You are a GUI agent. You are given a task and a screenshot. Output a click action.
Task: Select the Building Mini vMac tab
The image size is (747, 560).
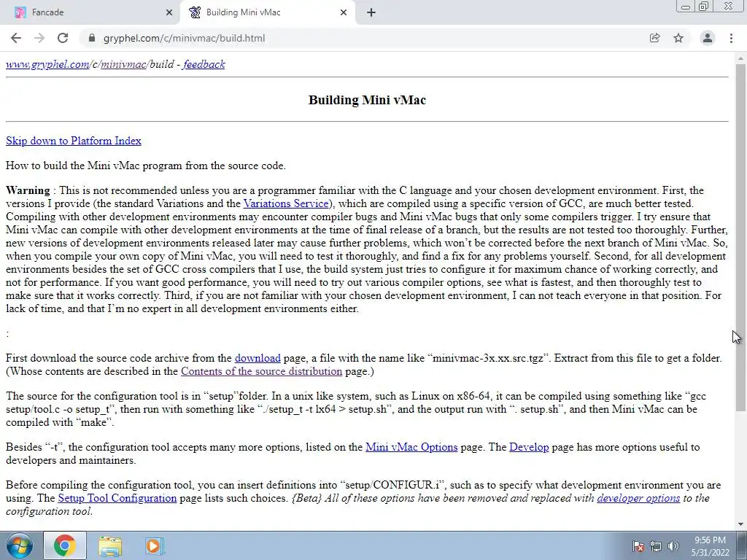point(268,12)
